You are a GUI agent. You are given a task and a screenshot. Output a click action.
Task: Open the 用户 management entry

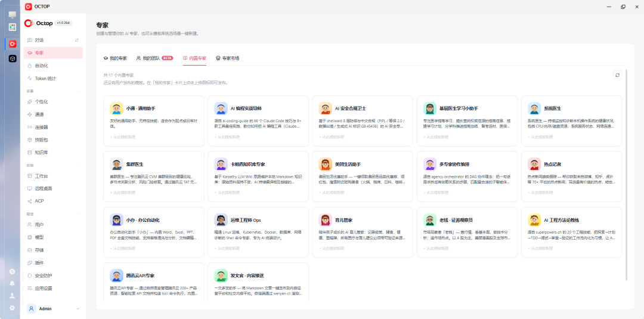pos(54,225)
